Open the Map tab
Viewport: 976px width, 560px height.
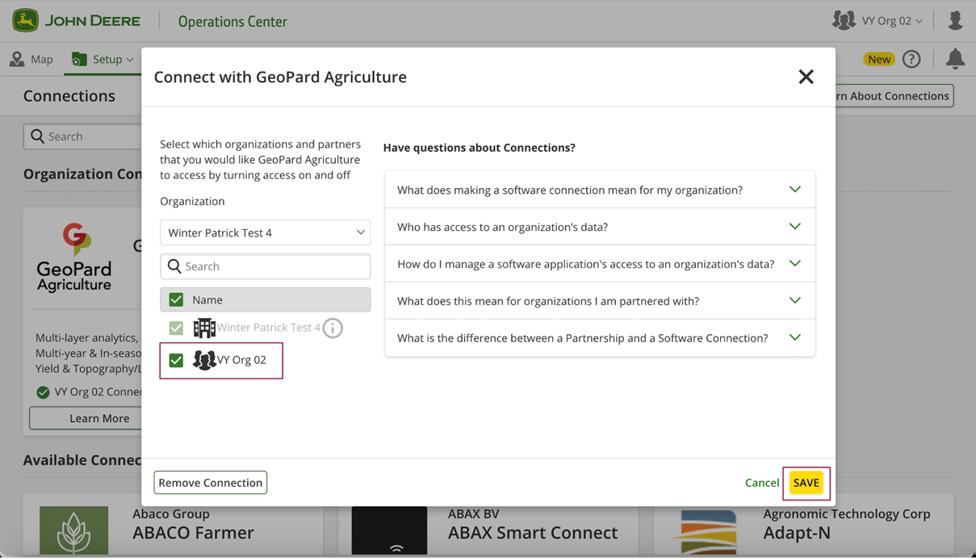(x=32, y=59)
